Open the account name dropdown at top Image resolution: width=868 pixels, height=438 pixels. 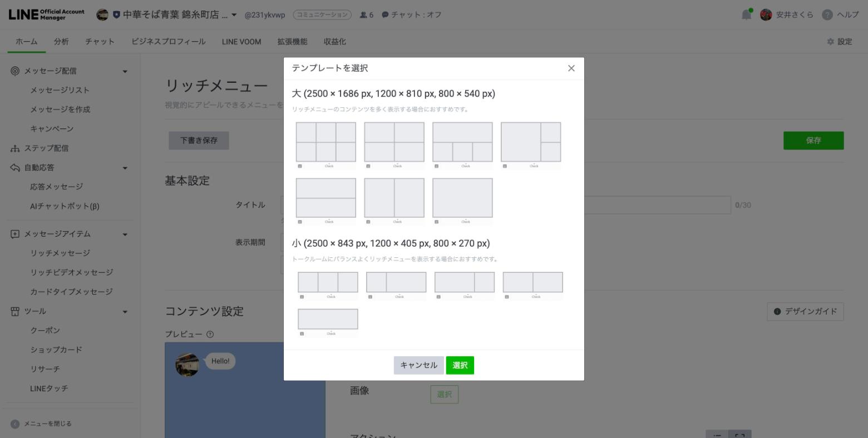click(233, 14)
